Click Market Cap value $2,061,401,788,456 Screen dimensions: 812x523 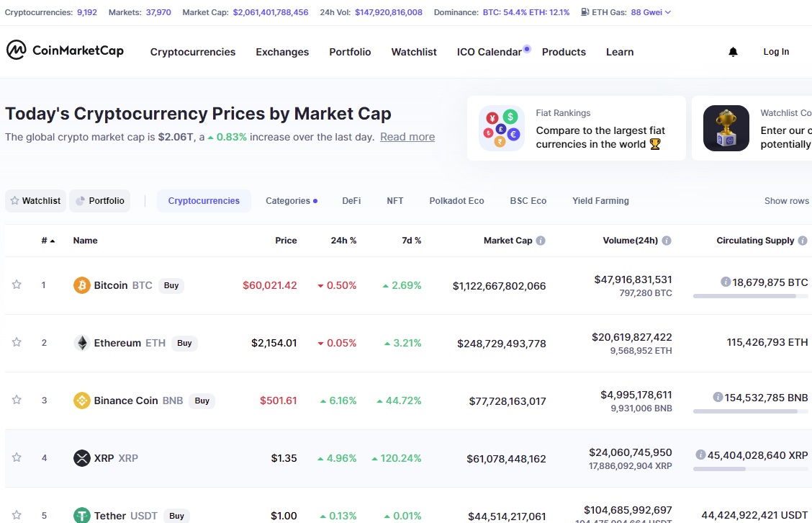coord(271,12)
